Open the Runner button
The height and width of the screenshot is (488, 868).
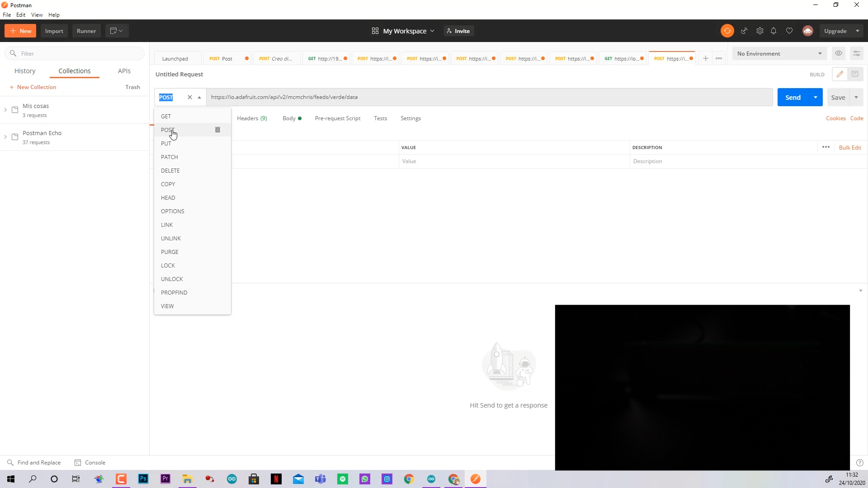pos(86,31)
